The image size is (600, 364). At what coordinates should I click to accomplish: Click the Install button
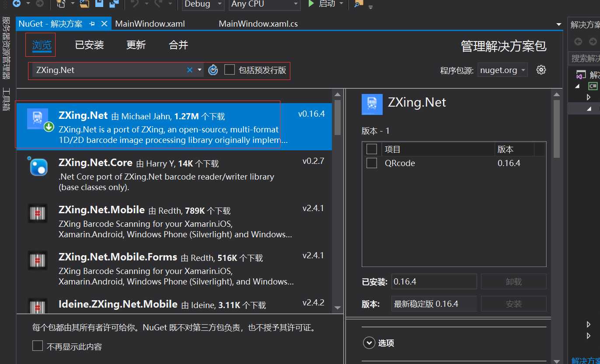pos(513,304)
